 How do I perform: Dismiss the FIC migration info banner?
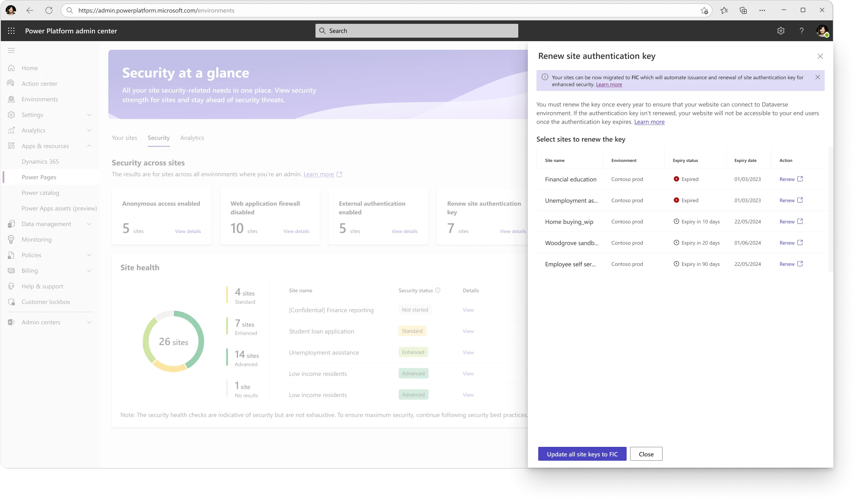coord(817,77)
